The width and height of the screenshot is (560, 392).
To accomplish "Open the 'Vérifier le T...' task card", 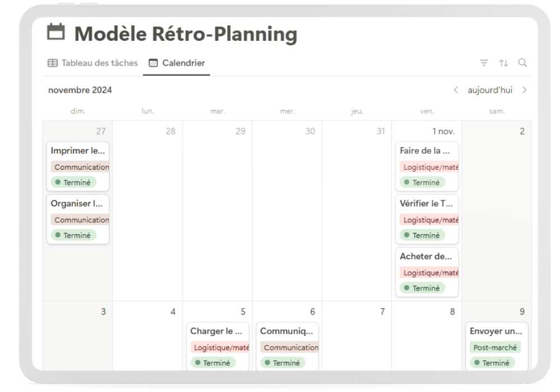I will 427,219.
